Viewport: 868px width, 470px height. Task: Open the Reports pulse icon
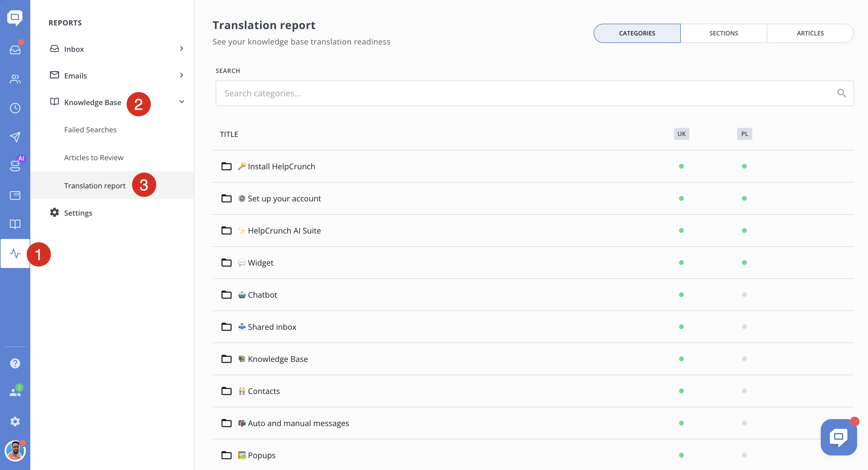point(15,253)
